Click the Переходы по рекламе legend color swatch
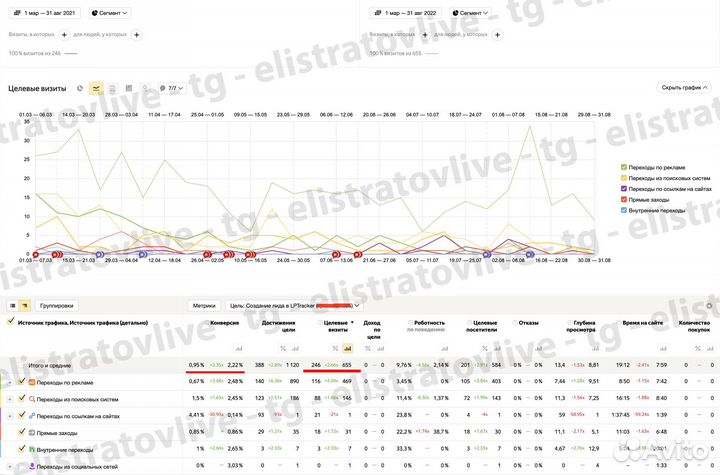 624,166
